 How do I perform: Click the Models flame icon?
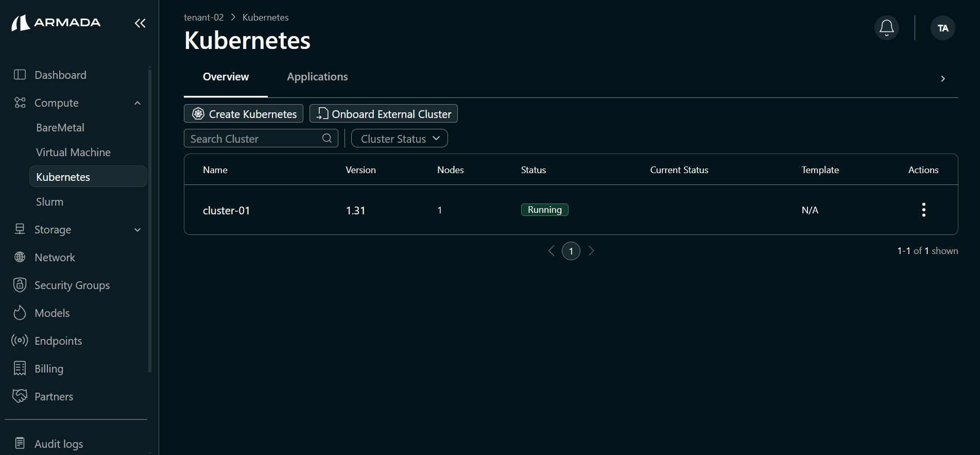pyautogui.click(x=20, y=313)
